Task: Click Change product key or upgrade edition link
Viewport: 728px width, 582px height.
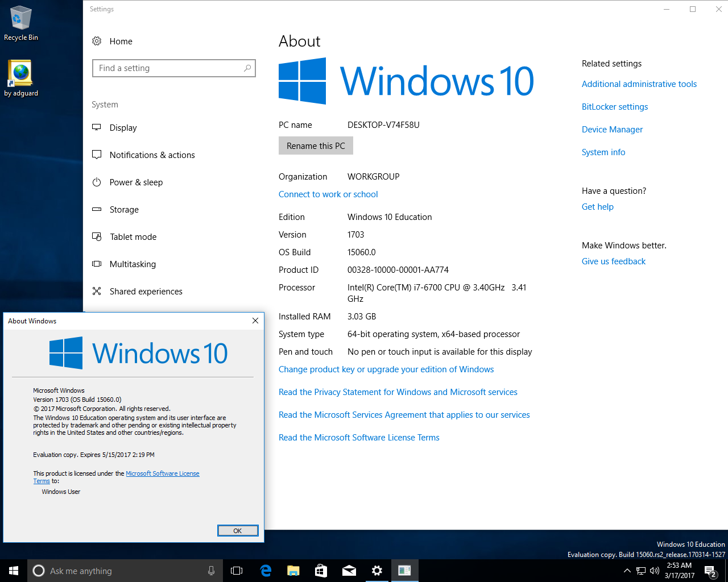Action: point(386,369)
